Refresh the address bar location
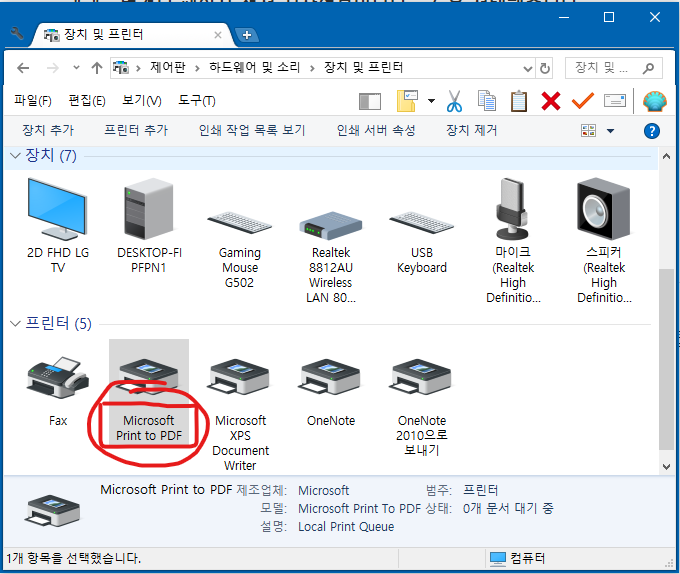Screen dimensions: 680x574 pos(545,68)
